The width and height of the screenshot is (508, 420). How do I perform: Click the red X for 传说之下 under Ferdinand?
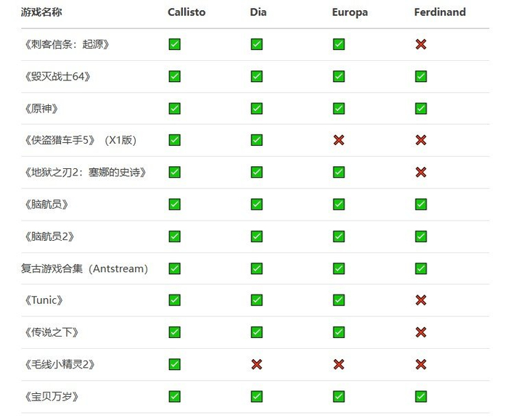(421, 332)
